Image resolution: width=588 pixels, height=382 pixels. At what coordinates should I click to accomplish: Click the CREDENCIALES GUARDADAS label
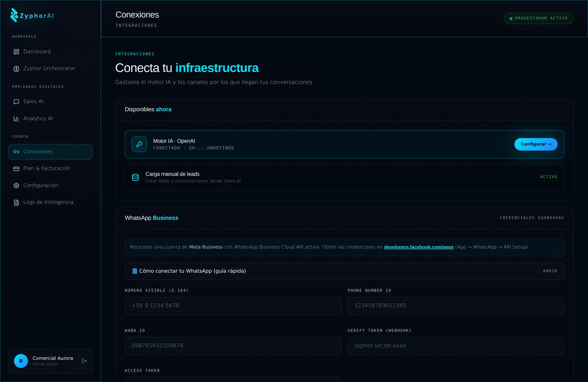[x=532, y=218]
